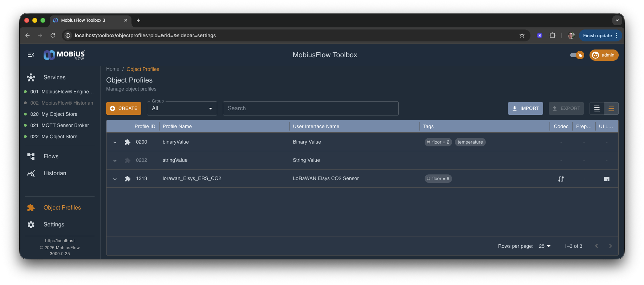Bookmark this page with the star icon
Viewport: 644px width, 285px height.
[522, 35]
